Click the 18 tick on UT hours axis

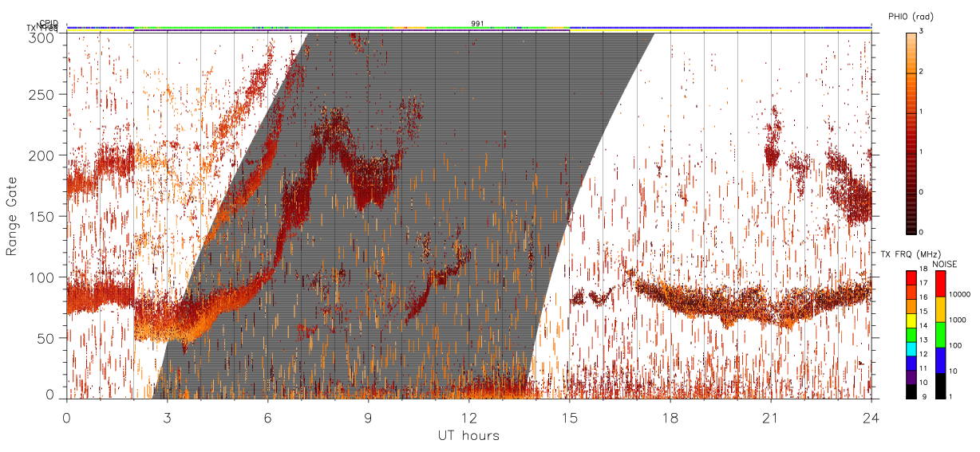[x=670, y=417]
